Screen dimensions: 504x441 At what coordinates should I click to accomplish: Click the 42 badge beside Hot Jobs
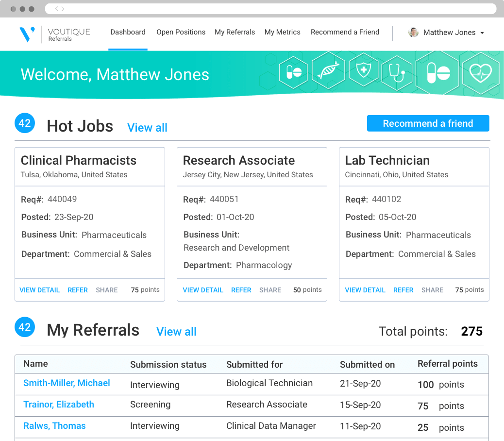(x=25, y=123)
